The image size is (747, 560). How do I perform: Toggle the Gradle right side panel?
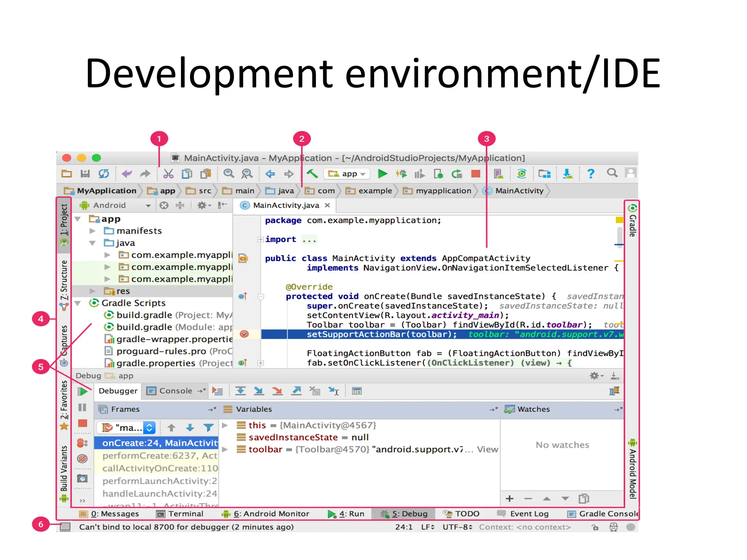tap(632, 221)
